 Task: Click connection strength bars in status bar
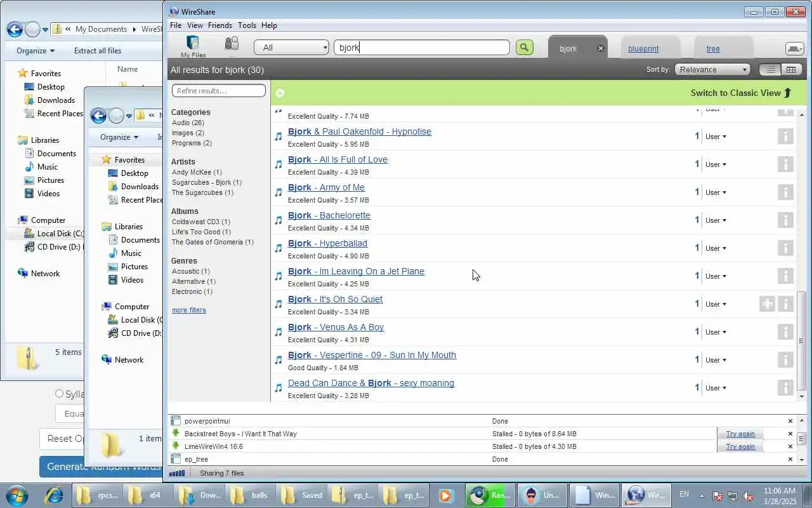pos(177,473)
